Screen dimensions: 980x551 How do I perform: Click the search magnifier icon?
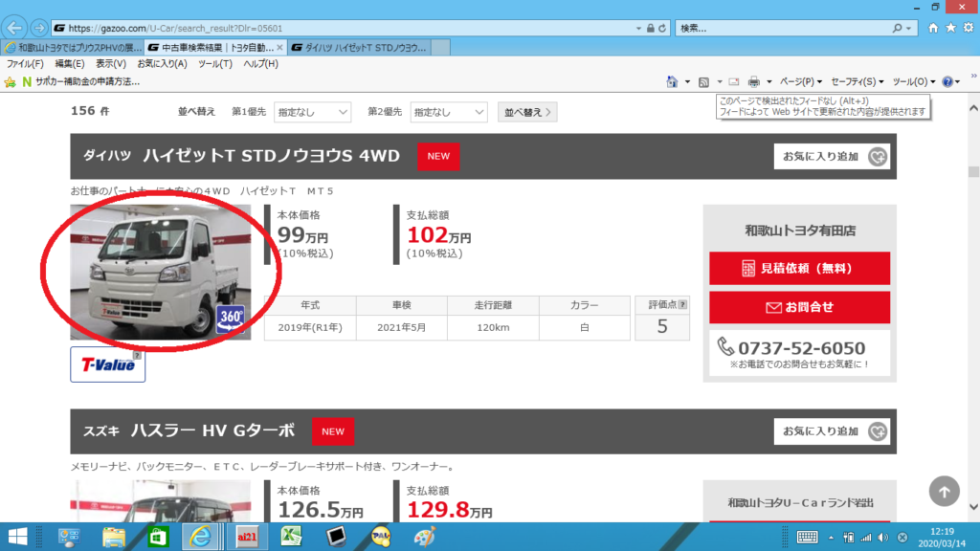898,28
